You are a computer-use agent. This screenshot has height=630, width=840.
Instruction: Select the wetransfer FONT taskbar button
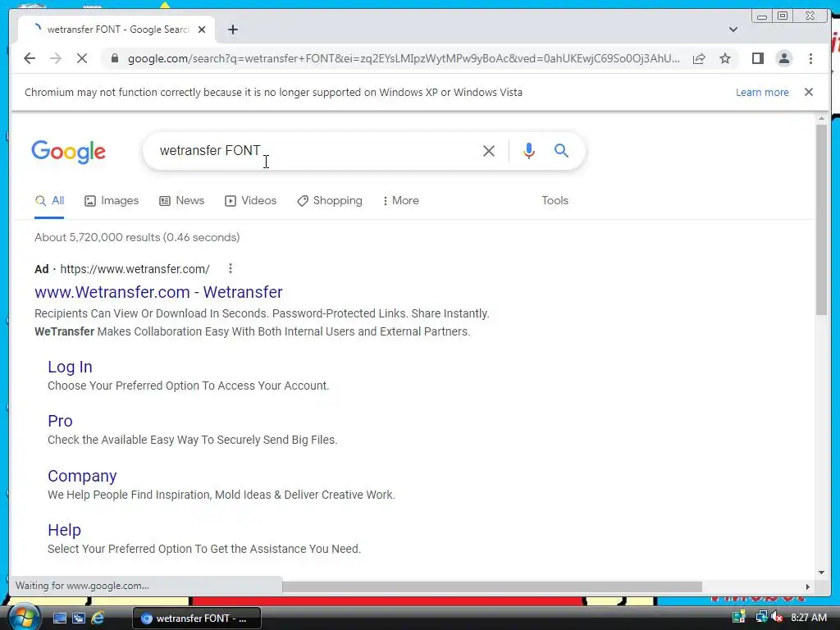tap(197, 619)
